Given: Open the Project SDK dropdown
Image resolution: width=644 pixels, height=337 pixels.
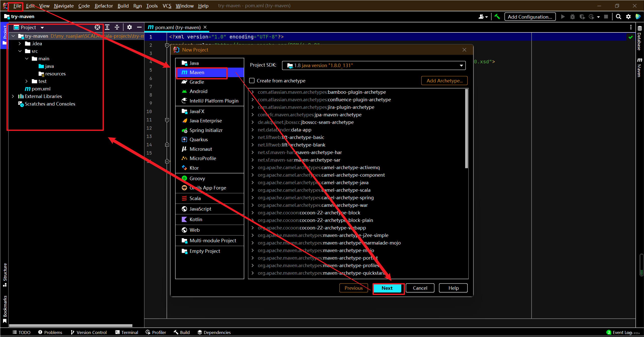Looking at the screenshot, I should 461,66.
